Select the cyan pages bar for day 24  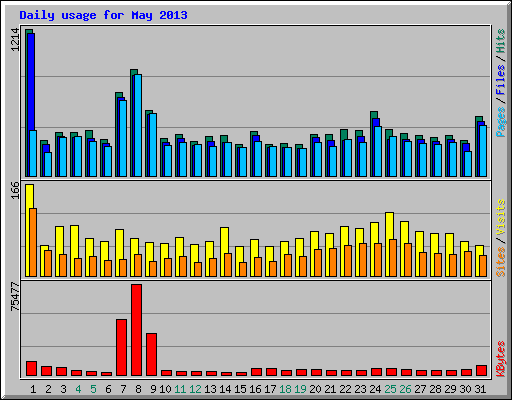tap(378, 151)
